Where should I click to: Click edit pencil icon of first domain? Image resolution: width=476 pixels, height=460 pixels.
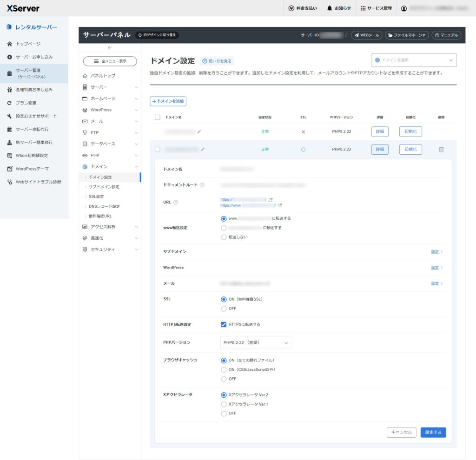tap(199, 131)
